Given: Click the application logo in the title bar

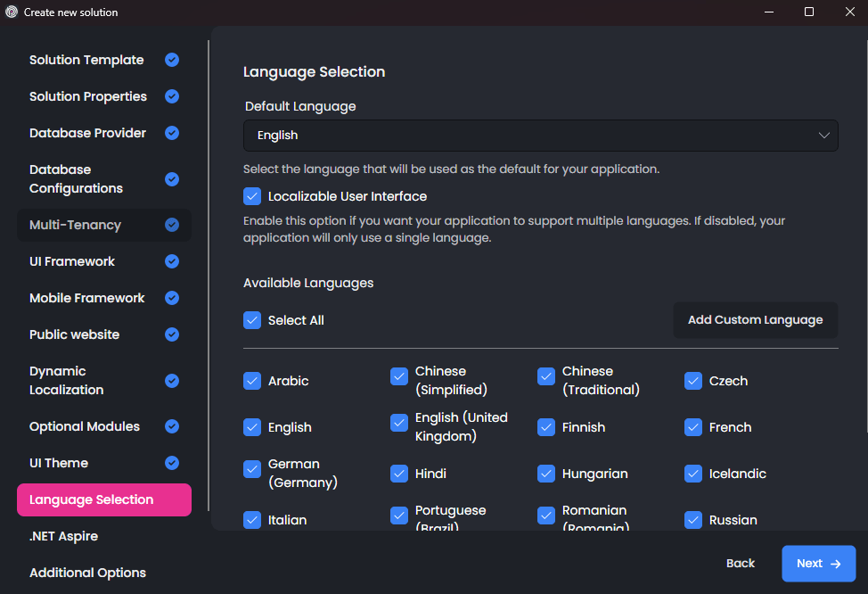Looking at the screenshot, I should (11, 12).
